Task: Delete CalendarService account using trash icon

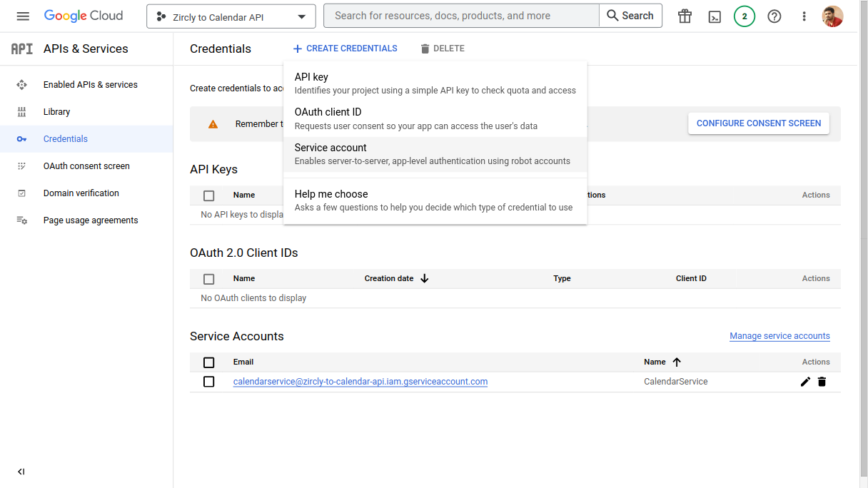Action: point(822,382)
